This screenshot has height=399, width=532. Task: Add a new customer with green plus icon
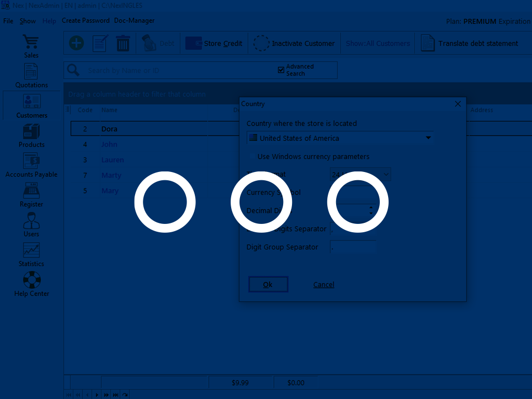(x=76, y=43)
